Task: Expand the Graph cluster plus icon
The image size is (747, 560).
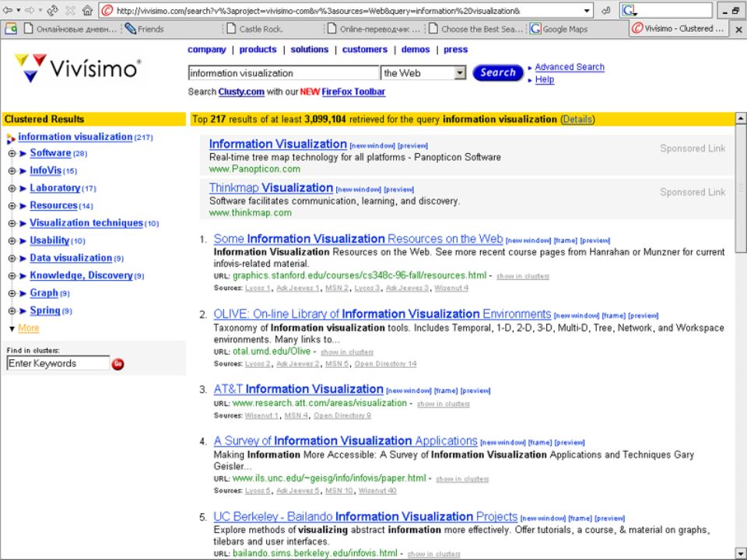Action: tap(12, 293)
